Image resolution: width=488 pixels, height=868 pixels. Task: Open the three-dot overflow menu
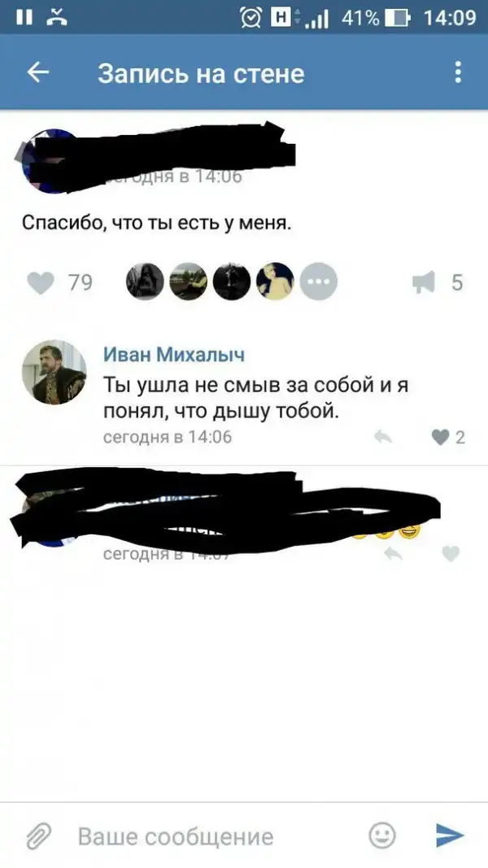click(458, 72)
